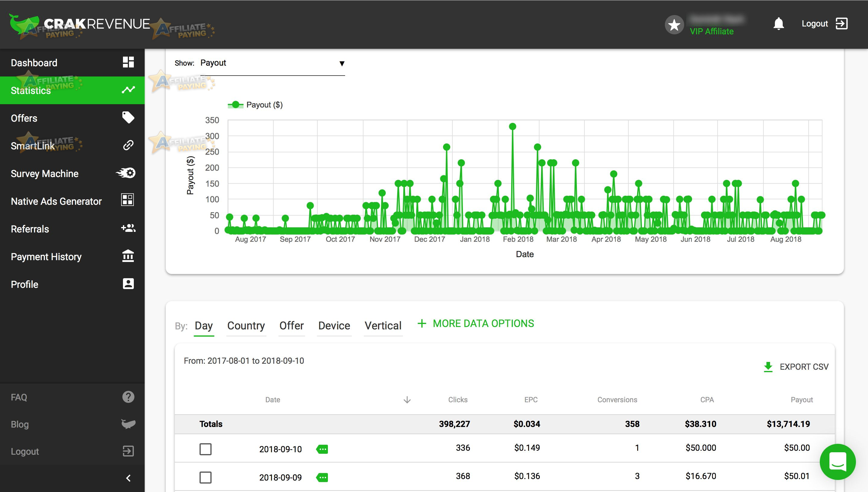Click the green tag icon beside 2018-09-09
This screenshot has height=492, width=868.
pyautogui.click(x=322, y=478)
